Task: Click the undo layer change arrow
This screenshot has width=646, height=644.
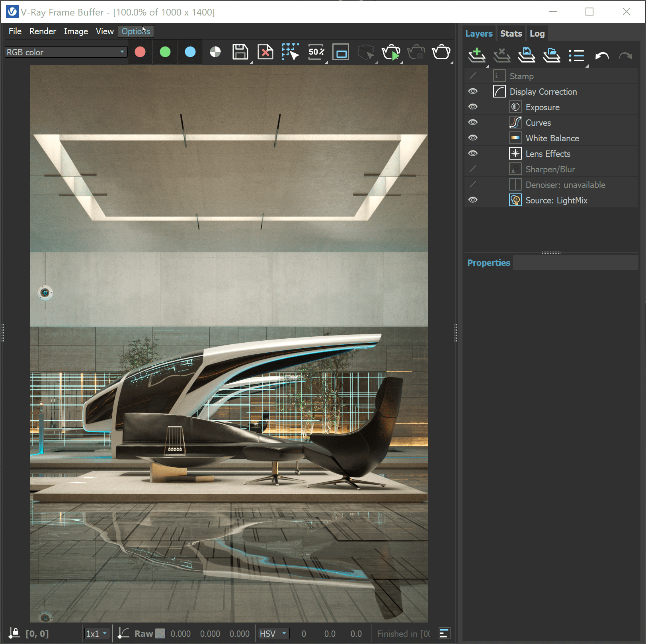Action: click(x=601, y=55)
